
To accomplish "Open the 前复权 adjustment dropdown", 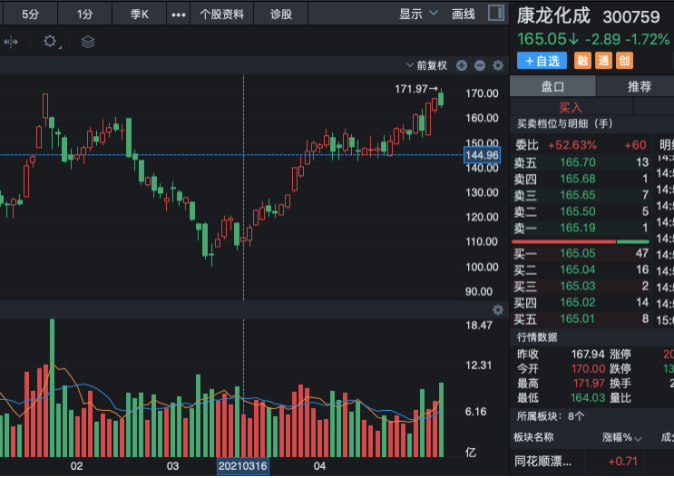I will 431,66.
